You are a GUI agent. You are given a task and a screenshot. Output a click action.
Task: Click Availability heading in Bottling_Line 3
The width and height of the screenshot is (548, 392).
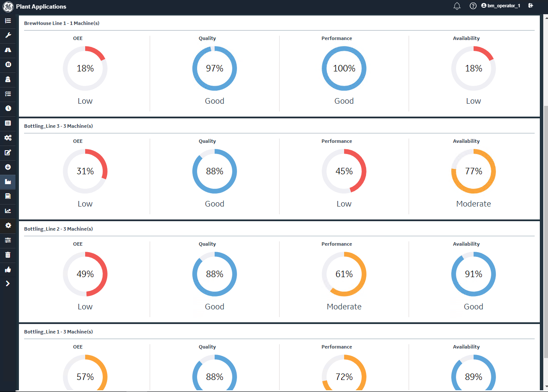coord(466,141)
